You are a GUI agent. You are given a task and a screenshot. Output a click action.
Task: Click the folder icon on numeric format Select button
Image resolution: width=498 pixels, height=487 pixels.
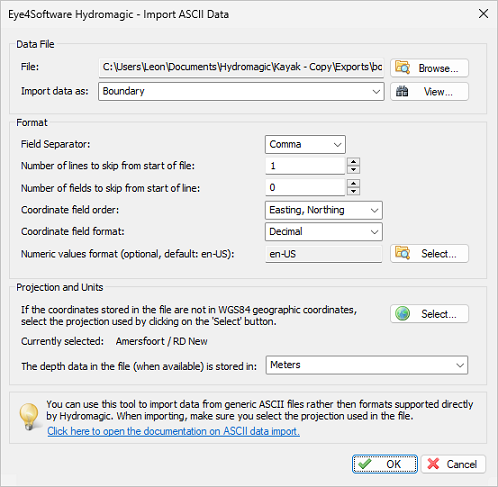point(402,253)
